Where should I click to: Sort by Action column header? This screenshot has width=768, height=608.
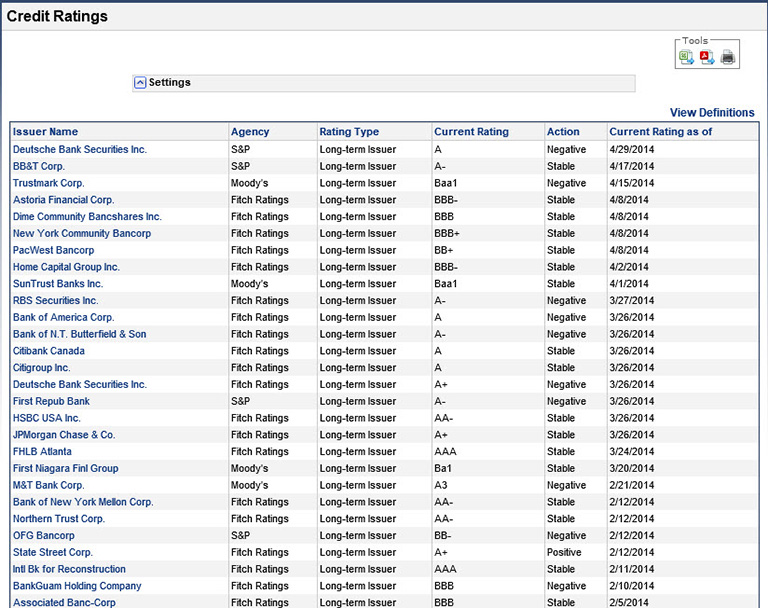(563, 132)
